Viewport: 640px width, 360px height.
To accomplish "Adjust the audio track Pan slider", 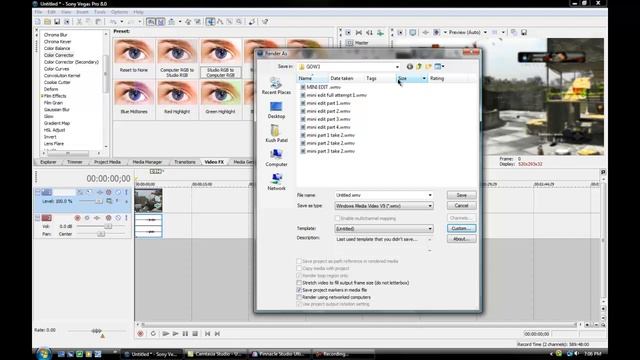I will pos(101,234).
